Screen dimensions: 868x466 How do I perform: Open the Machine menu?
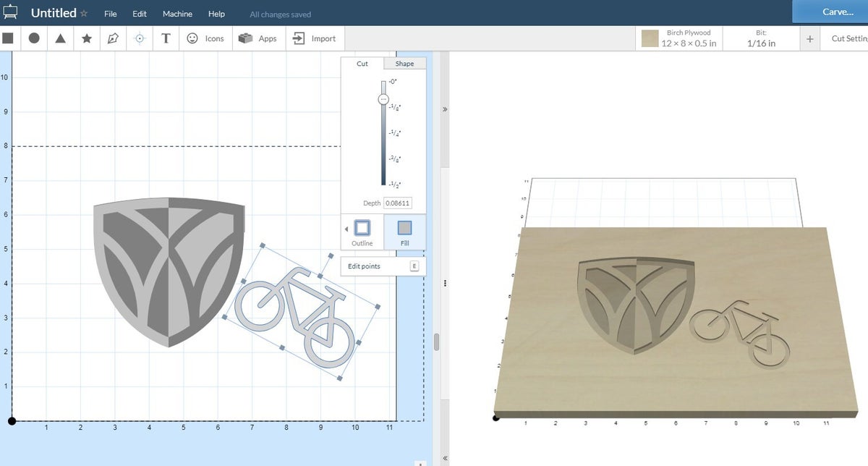[x=176, y=13]
